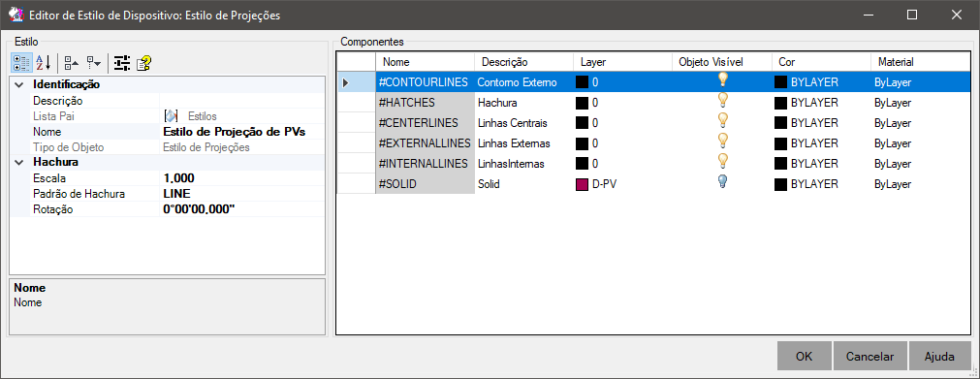
Task: Click the Rotação property label
Action: 53,209
